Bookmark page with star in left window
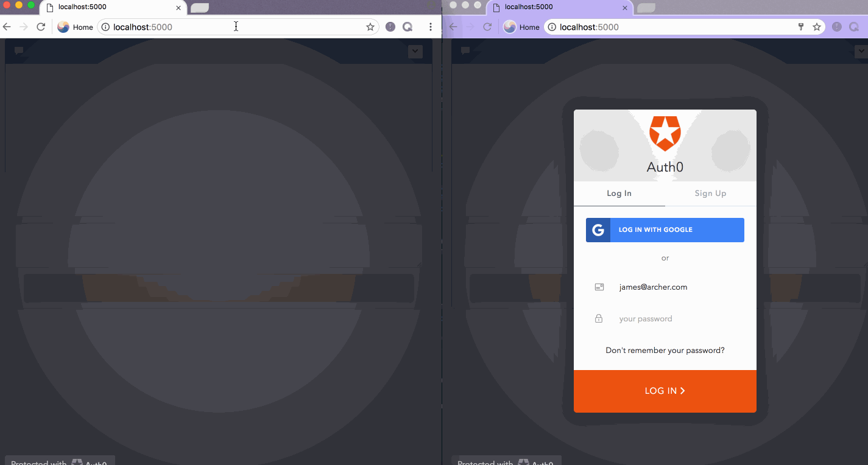The width and height of the screenshot is (868, 465). [x=370, y=27]
